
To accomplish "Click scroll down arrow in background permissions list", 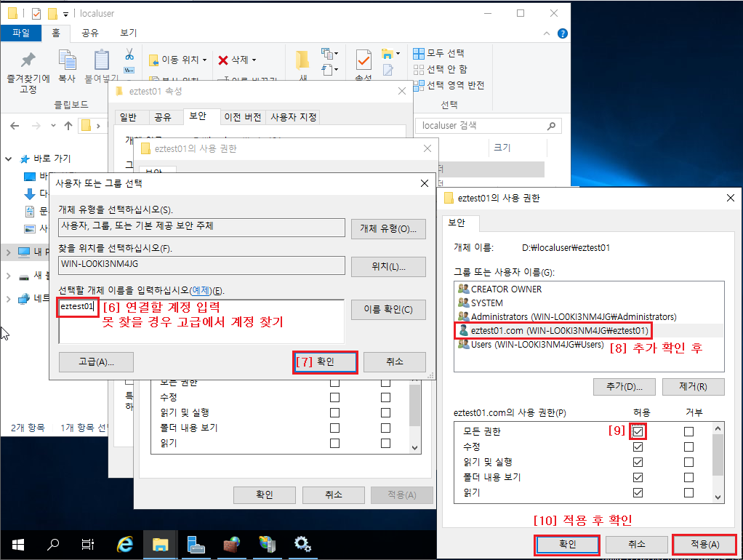I will (414, 447).
